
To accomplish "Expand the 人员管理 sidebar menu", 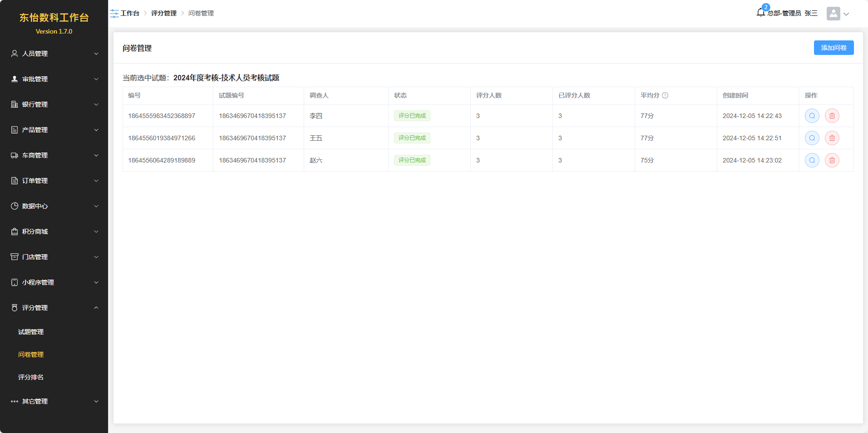I will [54, 54].
